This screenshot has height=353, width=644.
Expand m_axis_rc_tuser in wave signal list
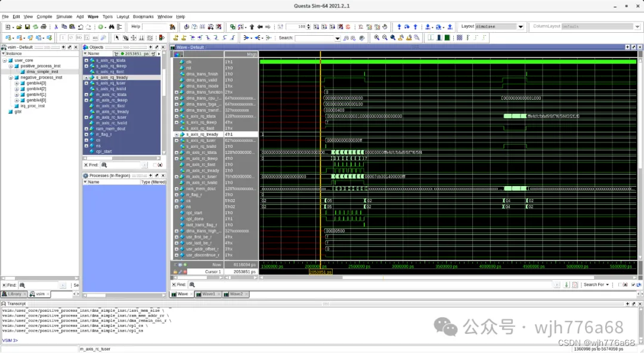(177, 176)
